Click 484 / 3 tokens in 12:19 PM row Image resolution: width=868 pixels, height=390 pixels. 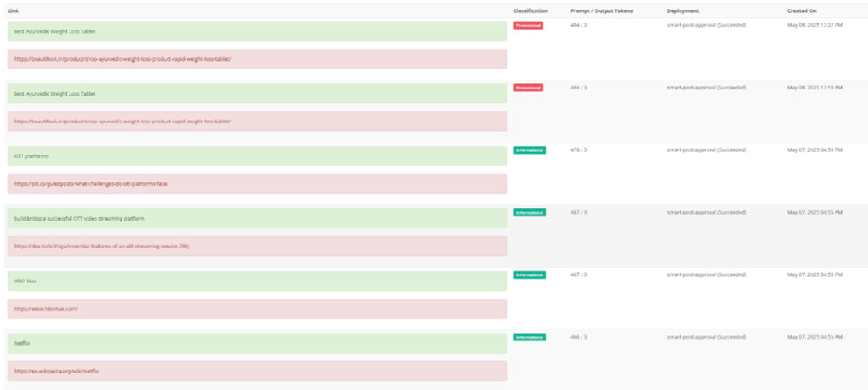[x=579, y=88]
